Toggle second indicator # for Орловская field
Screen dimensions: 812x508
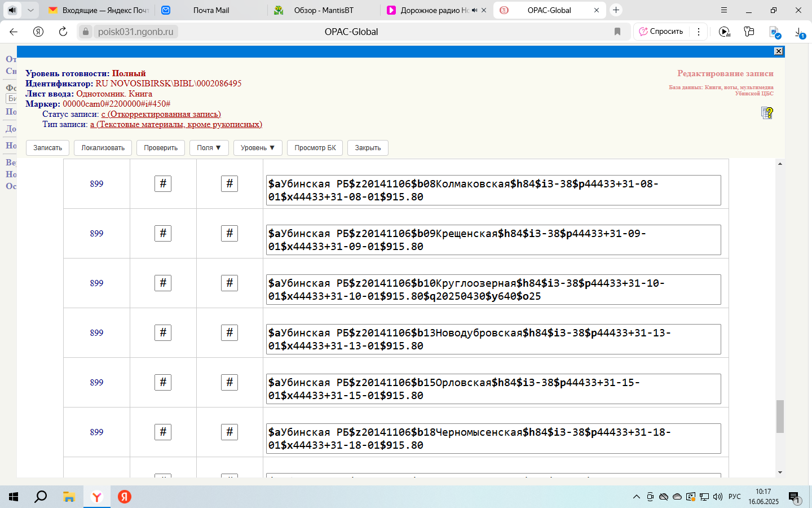(230, 382)
